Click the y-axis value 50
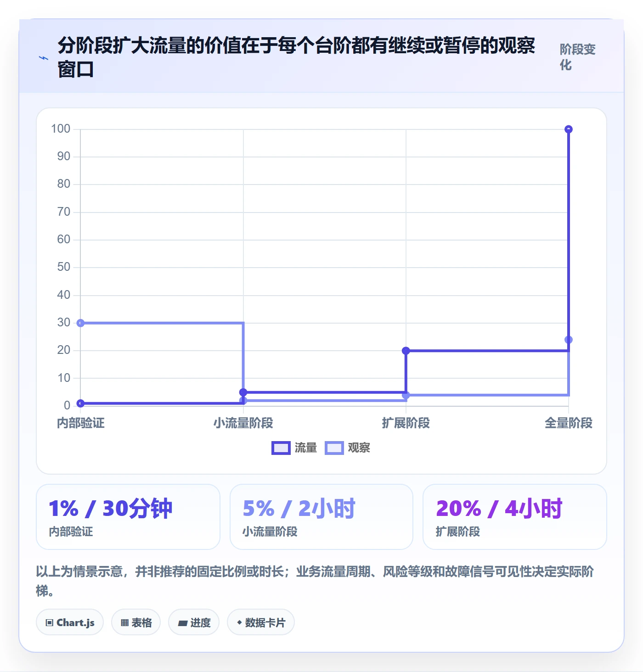Image resolution: width=643 pixels, height=672 pixels. click(x=64, y=267)
